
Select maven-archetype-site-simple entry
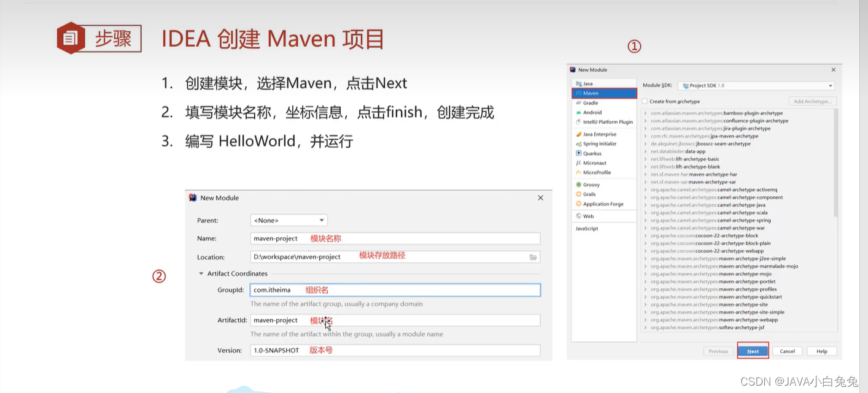(718, 312)
